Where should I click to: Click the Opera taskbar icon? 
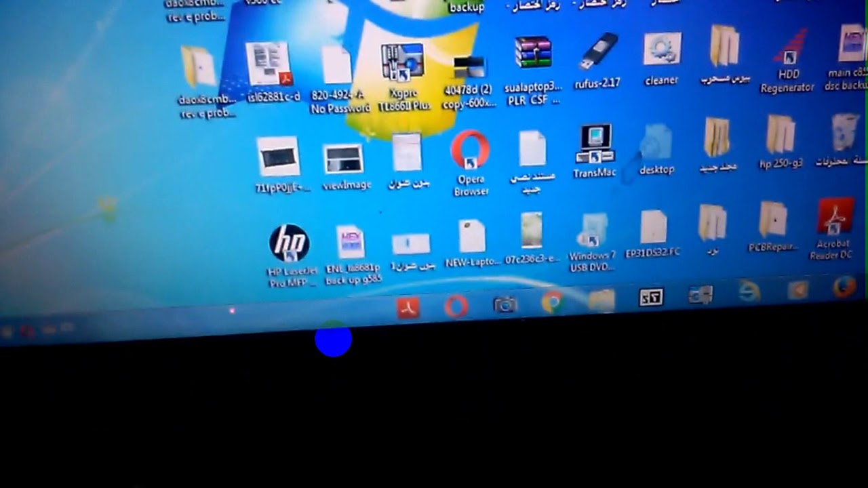(456, 307)
